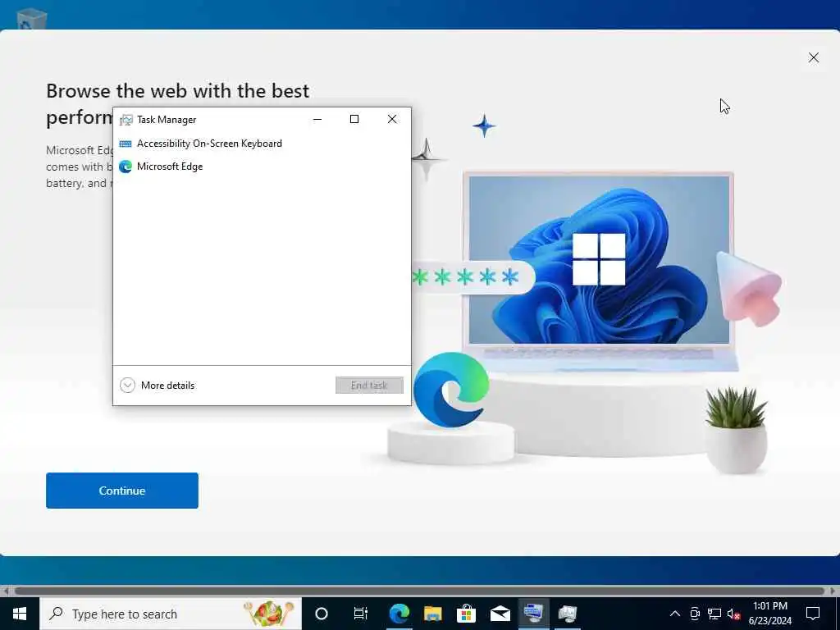Click the Task Manager title bar icon
The image size is (840, 630).
(126, 120)
